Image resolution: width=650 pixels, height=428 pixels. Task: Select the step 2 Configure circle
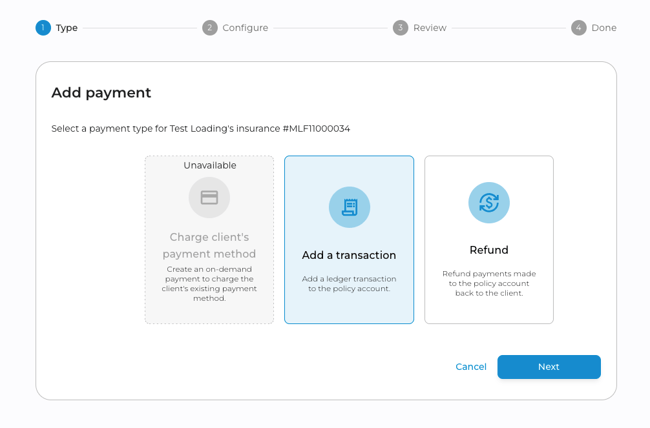(210, 28)
